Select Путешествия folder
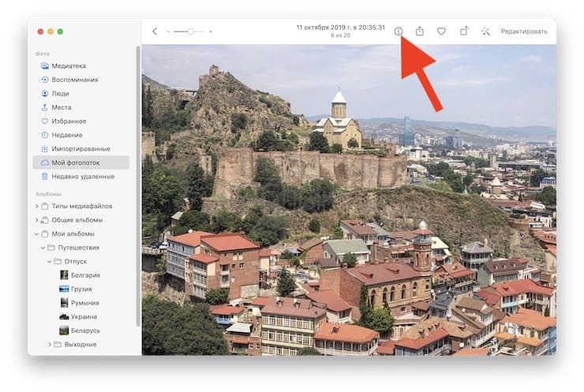Screen dimensions: 584x392 point(79,248)
